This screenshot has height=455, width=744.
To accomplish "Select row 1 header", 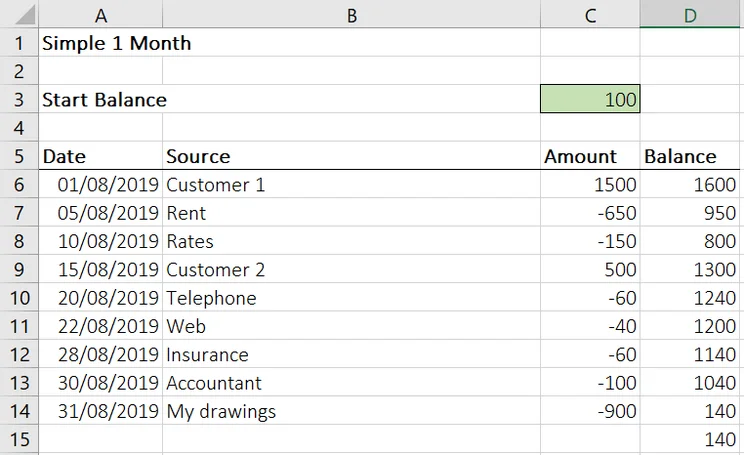I will click(19, 43).
